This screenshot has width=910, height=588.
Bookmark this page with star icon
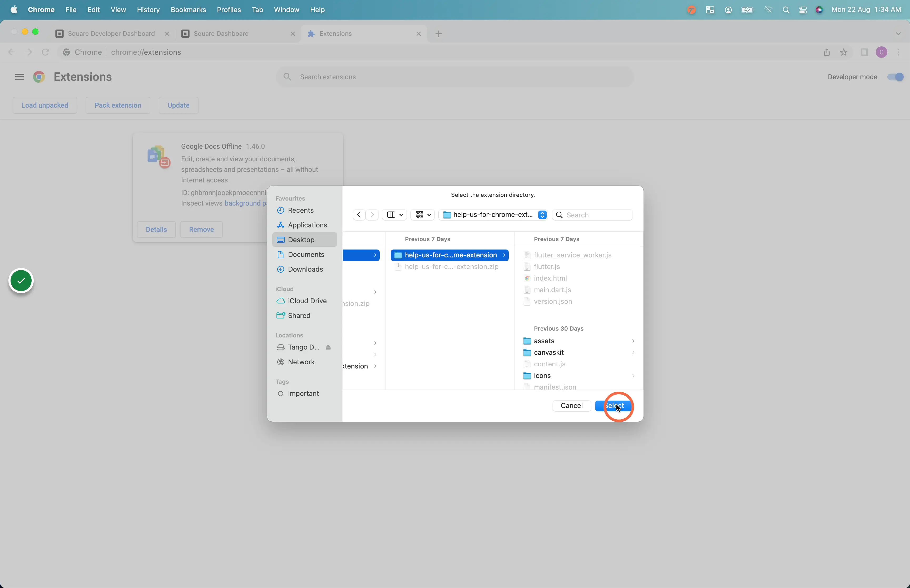pyautogui.click(x=844, y=52)
